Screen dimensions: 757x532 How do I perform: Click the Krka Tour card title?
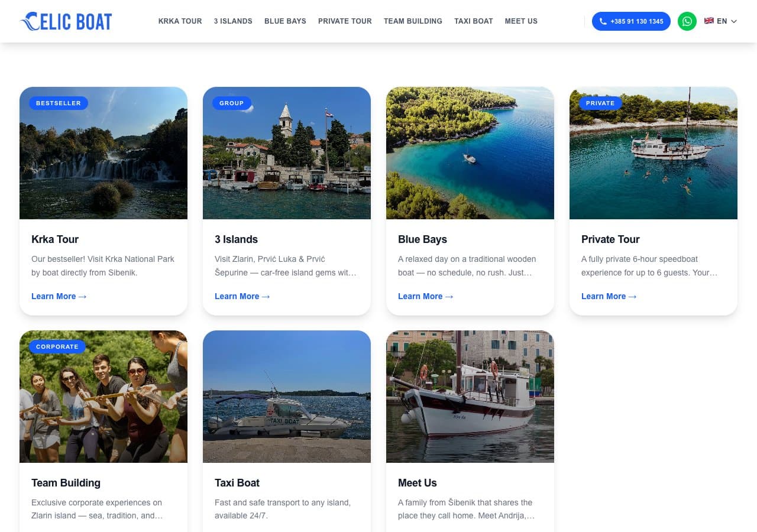[55, 239]
